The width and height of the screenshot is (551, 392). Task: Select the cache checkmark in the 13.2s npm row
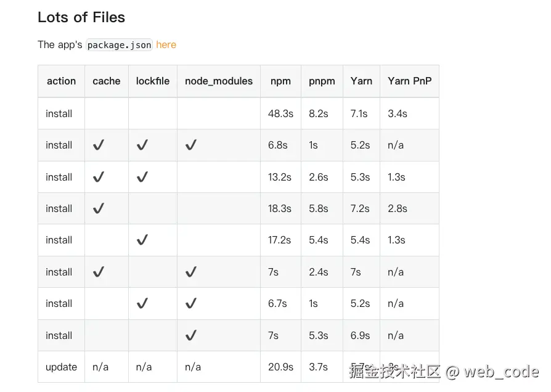click(x=98, y=177)
